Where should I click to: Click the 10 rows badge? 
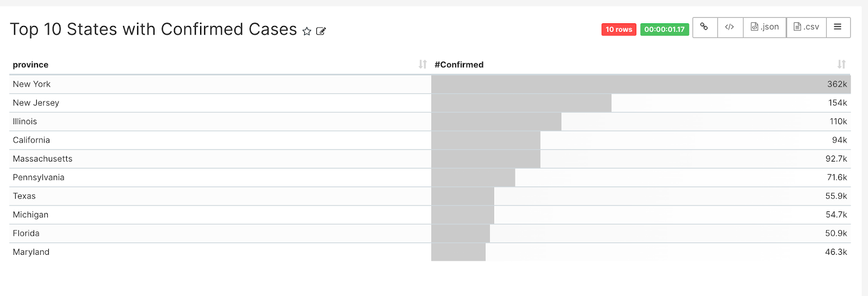pyautogui.click(x=618, y=29)
